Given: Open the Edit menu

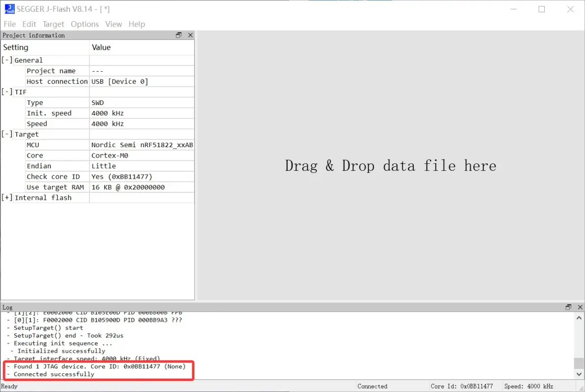Looking at the screenshot, I should (x=29, y=24).
